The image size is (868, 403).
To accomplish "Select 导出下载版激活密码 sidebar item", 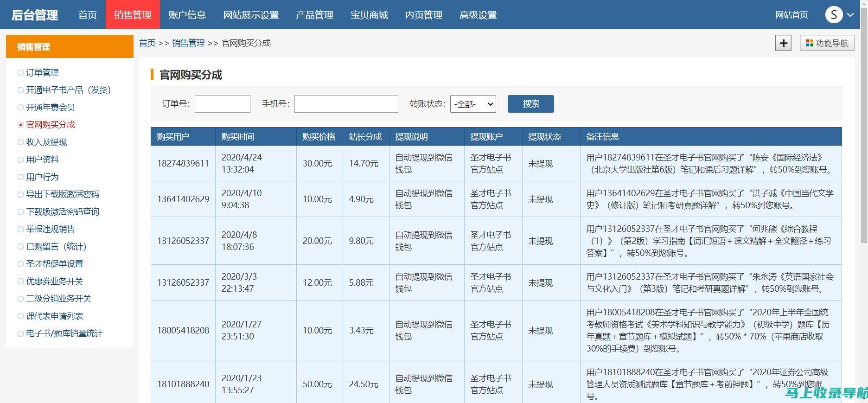I will pyautogui.click(x=63, y=194).
